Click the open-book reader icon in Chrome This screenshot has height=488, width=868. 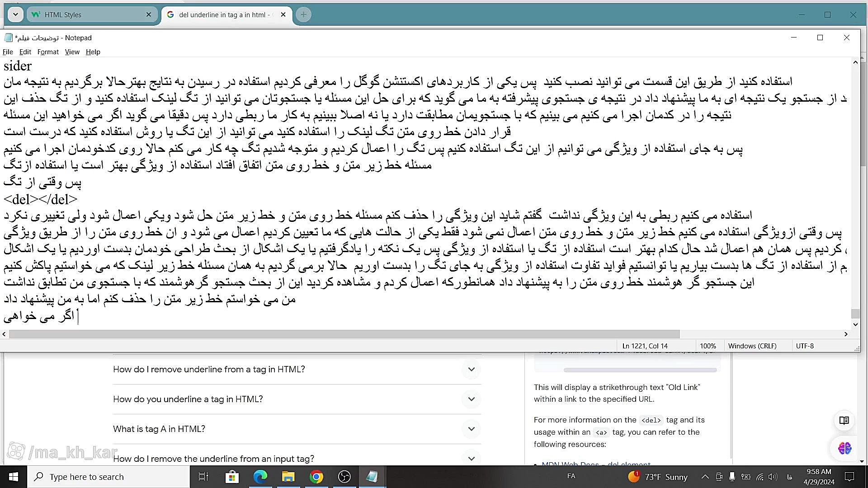tap(844, 420)
